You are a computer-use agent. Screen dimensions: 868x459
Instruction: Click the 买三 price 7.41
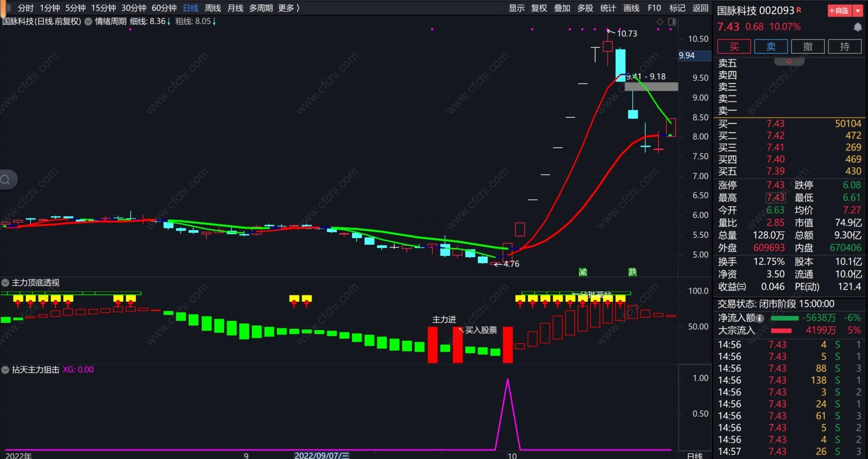click(775, 148)
